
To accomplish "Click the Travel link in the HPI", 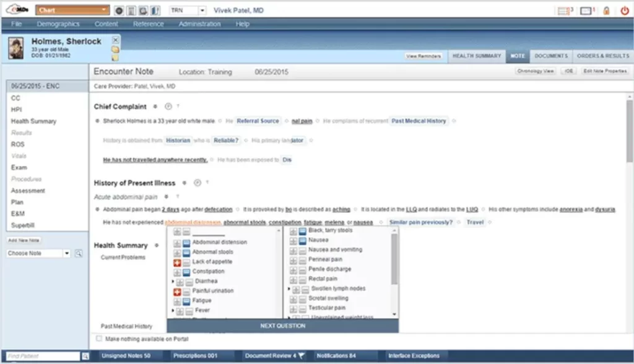I will coord(474,222).
